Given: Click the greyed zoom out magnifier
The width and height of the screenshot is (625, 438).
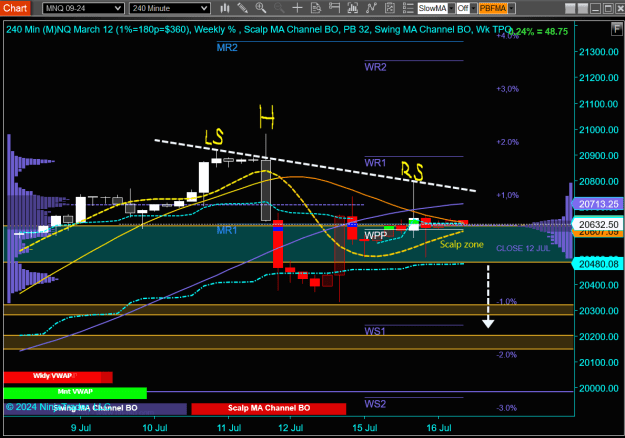Looking at the screenshot, I should [279, 8].
